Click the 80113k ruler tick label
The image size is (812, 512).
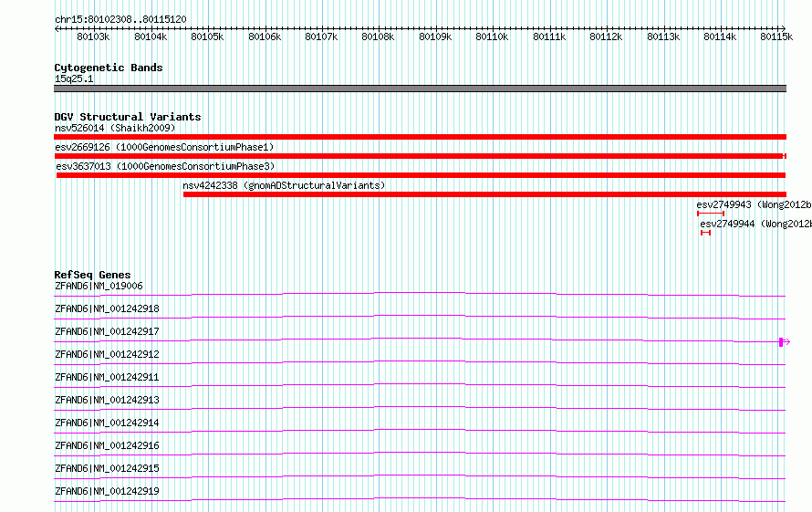click(x=663, y=37)
